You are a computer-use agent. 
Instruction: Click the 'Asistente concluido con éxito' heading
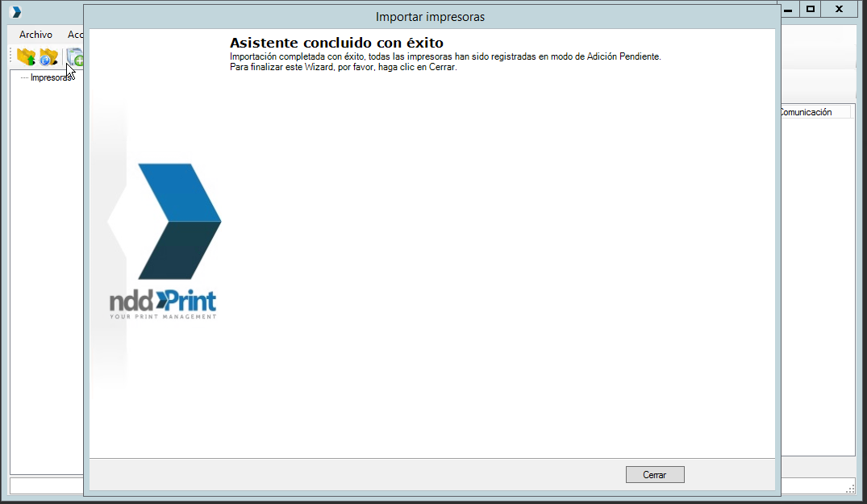[x=336, y=43]
